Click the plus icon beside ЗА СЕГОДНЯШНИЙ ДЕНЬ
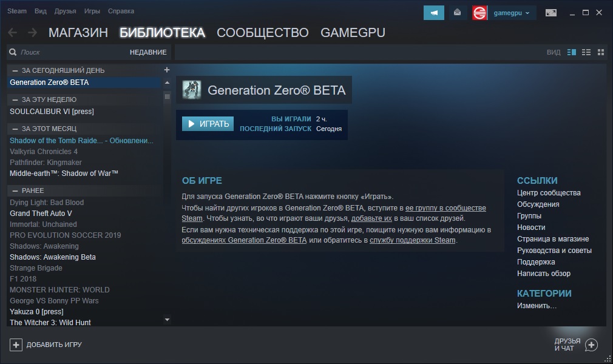Viewport: 613px width, 364px height. tap(166, 70)
